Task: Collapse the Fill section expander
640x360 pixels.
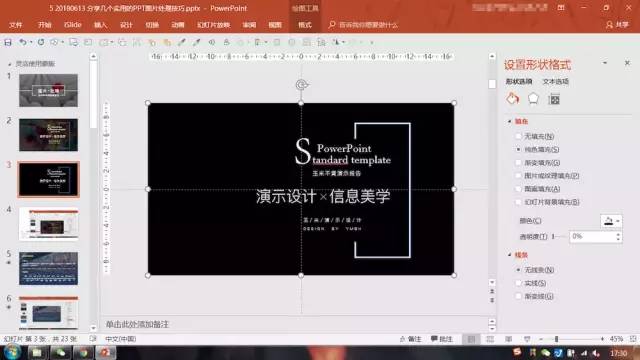Action: pos(509,121)
